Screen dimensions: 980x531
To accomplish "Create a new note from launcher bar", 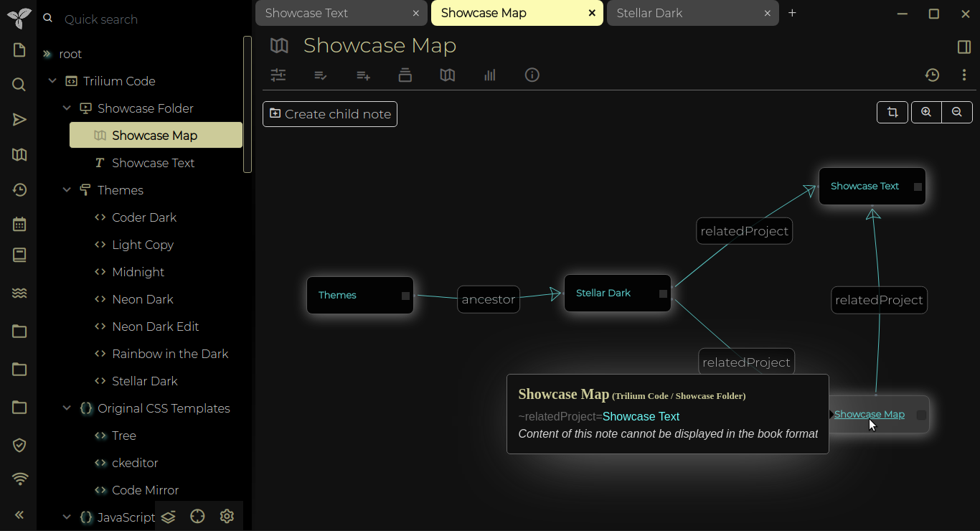I will 19,50.
